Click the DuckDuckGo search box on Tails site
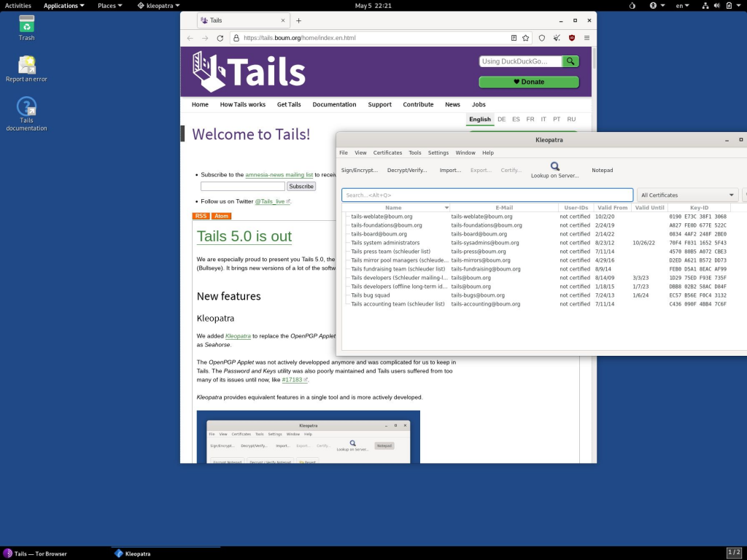Screen dimensions: 747x560 pyautogui.click(x=521, y=61)
